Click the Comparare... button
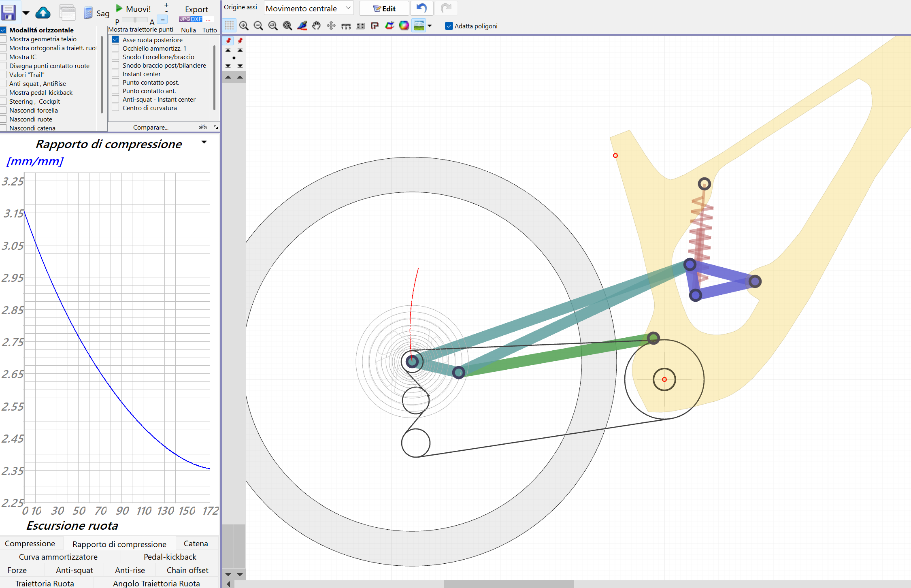This screenshot has height=588, width=911. tap(151, 127)
